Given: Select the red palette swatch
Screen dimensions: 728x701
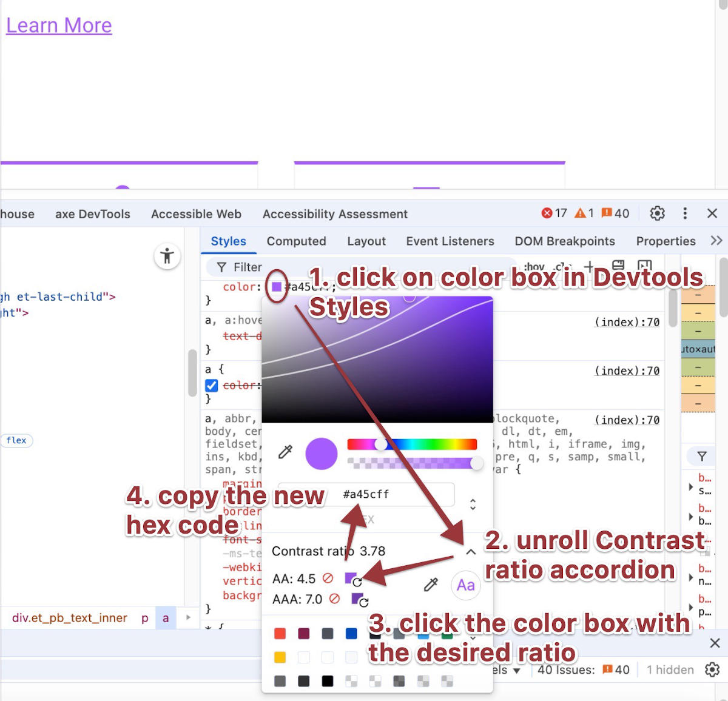Looking at the screenshot, I should tap(280, 634).
